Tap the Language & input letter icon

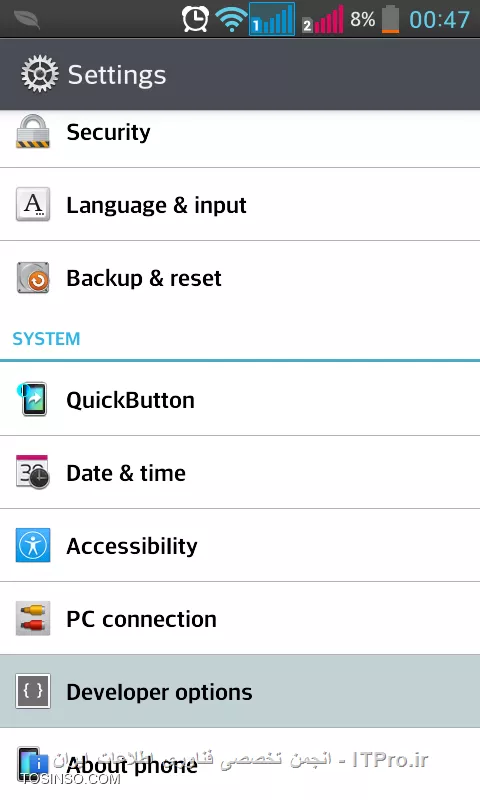coord(33,204)
